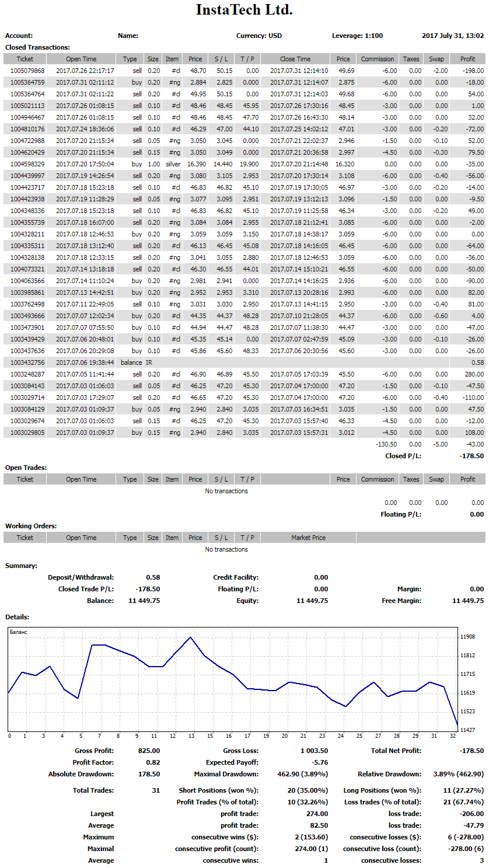This screenshot has height=868, width=489.
Task: Click the "Credit Facility:" label
Action: [236, 577]
